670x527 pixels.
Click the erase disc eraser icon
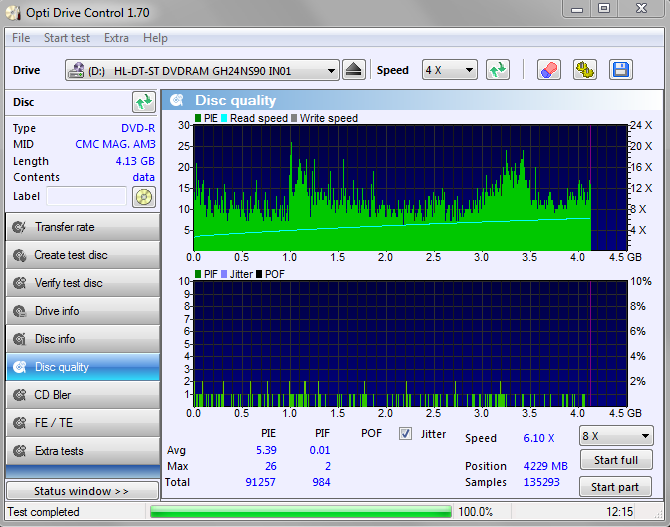pos(549,70)
